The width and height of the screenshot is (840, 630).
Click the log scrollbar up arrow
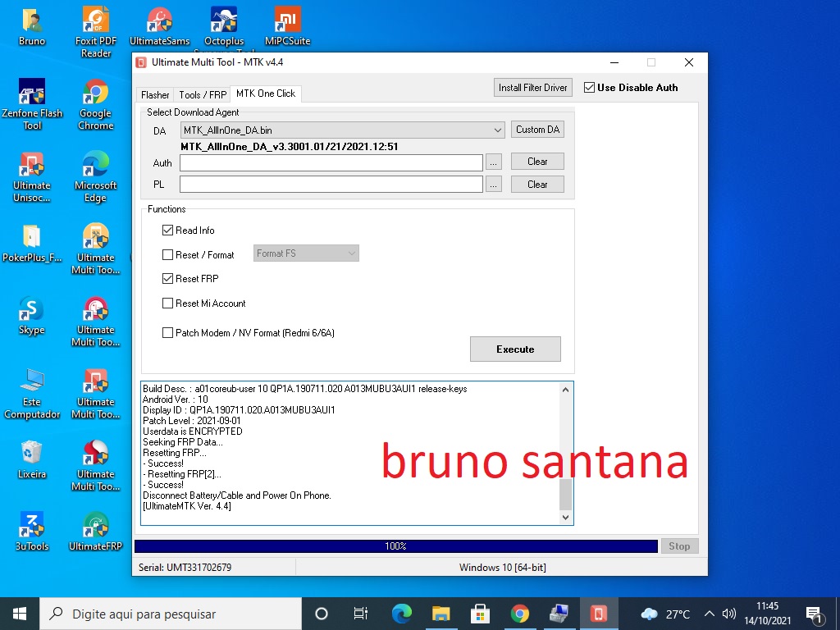566,390
